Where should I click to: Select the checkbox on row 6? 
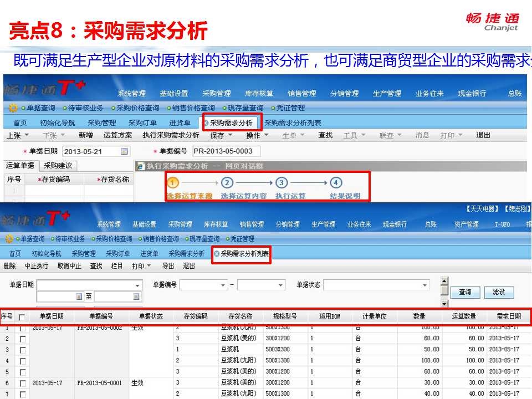22,383
